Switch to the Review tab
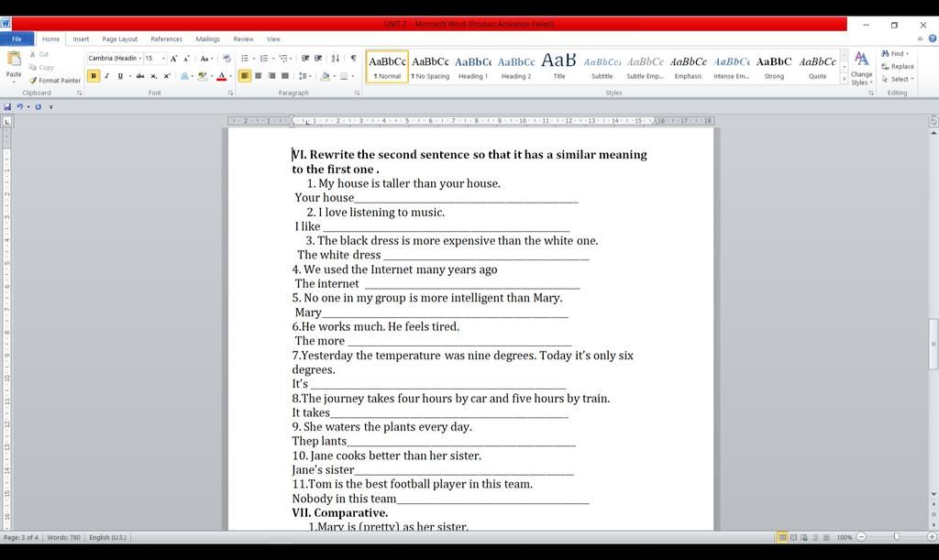939x560 pixels. coord(243,38)
